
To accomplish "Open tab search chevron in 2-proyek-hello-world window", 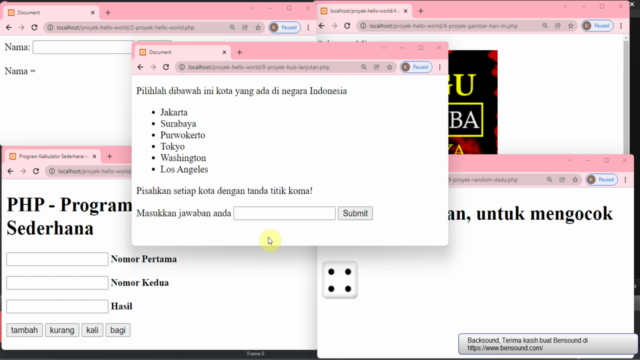I will click(252, 8).
